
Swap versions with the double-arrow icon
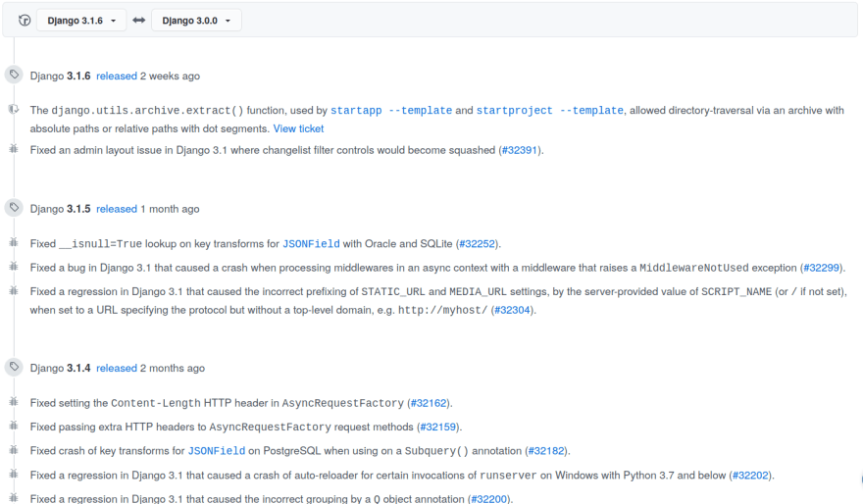138,21
